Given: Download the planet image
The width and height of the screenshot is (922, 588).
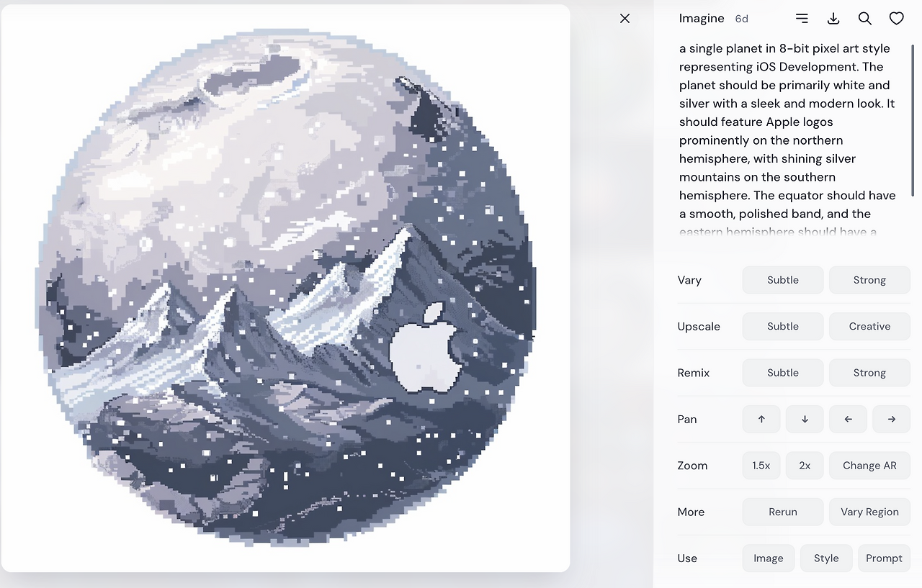Looking at the screenshot, I should click(x=833, y=19).
